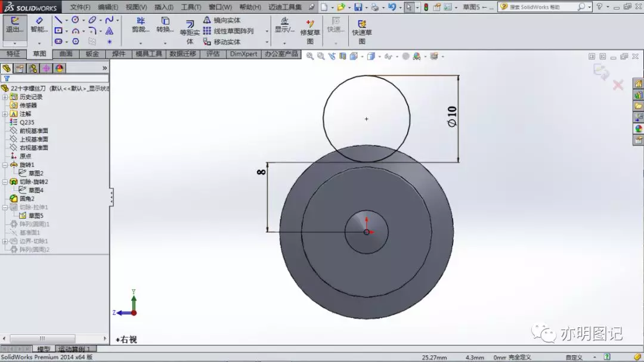Open the 文件(F) menu
This screenshot has height=362, width=644.
click(x=80, y=7)
